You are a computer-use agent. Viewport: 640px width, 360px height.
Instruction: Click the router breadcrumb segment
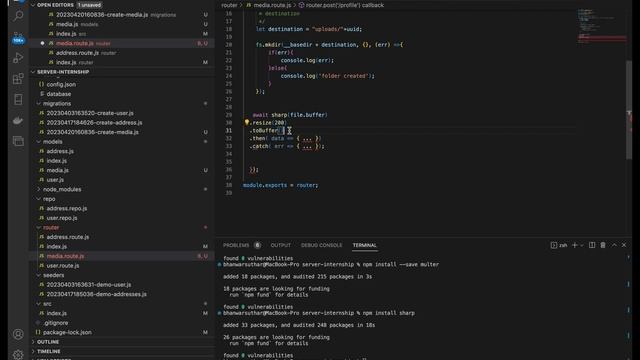[x=229, y=5]
